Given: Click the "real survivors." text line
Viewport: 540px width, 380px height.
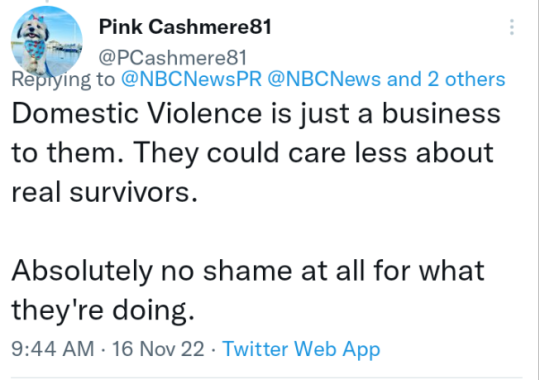Looking at the screenshot, I should pos(105,192).
